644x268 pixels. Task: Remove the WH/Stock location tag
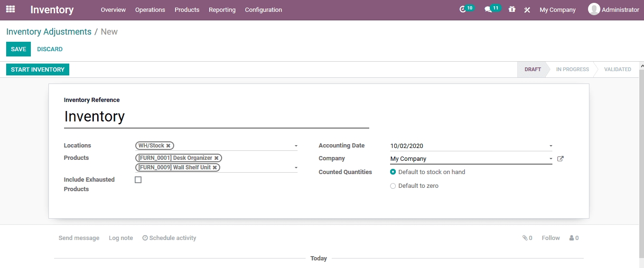pyautogui.click(x=168, y=146)
